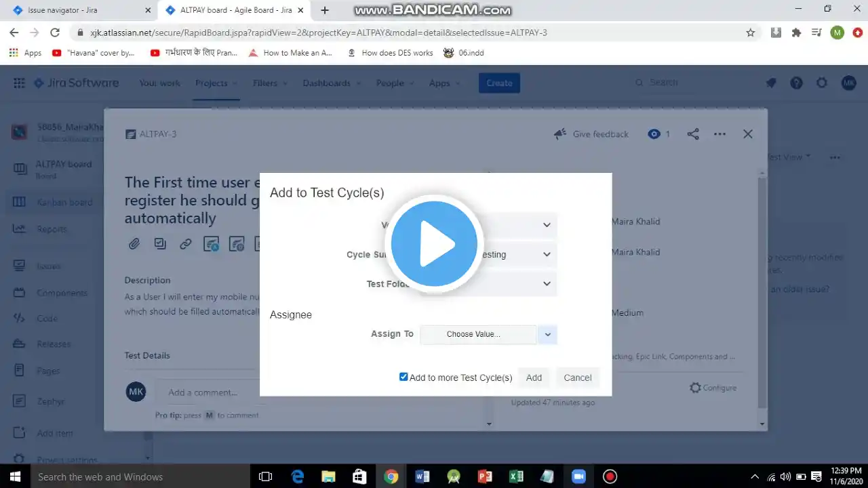The height and width of the screenshot is (488, 868).
Task: Play the video with the center button
Action: (434, 244)
